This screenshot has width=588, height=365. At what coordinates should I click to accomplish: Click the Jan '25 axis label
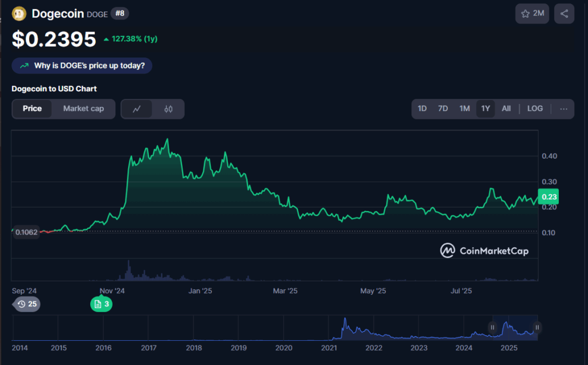pyautogui.click(x=200, y=291)
